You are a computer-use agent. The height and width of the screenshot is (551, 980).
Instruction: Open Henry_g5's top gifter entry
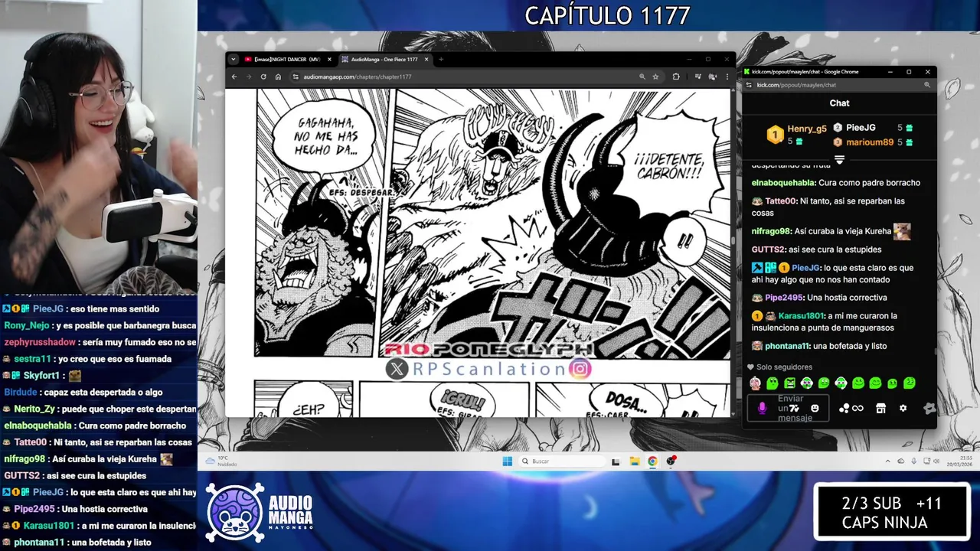click(797, 135)
